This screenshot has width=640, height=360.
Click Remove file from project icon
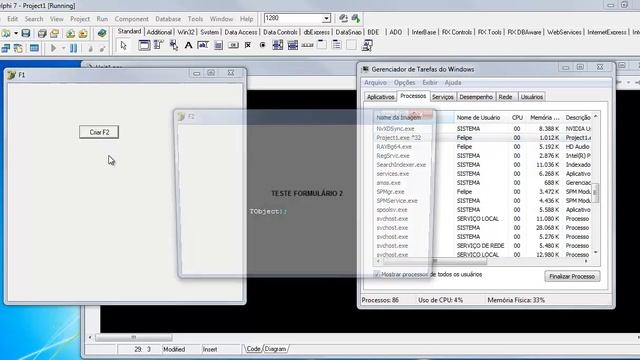[x=83, y=33]
